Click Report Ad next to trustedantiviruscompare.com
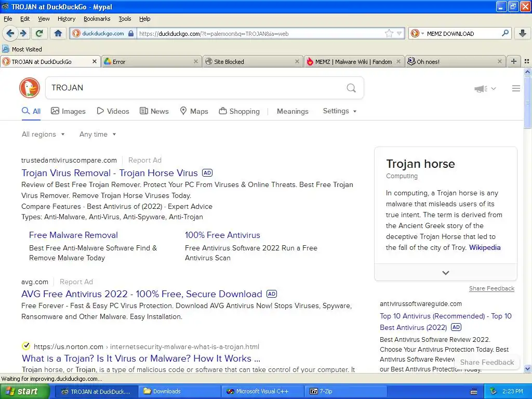Image resolution: width=532 pixels, height=399 pixels. click(x=145, y=160)
